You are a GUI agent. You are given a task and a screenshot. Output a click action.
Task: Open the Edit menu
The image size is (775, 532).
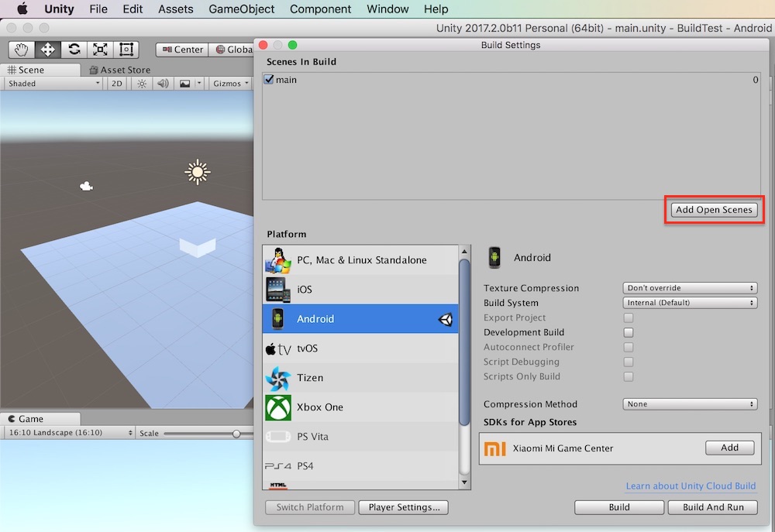pos(133,9)
